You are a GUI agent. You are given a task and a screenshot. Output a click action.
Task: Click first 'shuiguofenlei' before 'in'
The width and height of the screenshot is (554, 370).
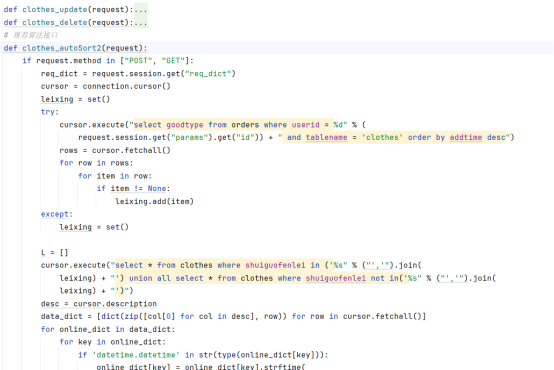click(275, 265)
